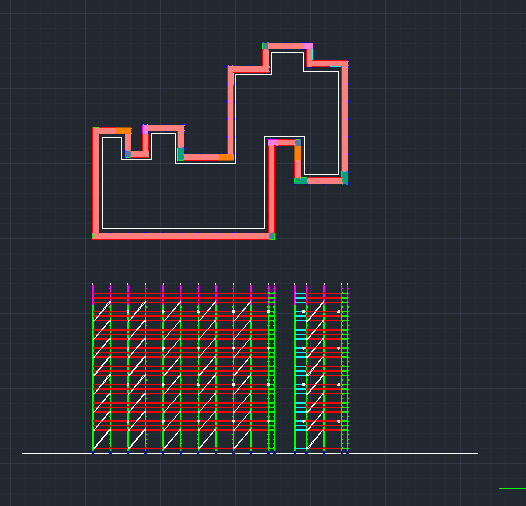Click the left vertical pink scaffold run
Image resolution: width=526 pixels, height=506 pixels.
coord(96,183)
